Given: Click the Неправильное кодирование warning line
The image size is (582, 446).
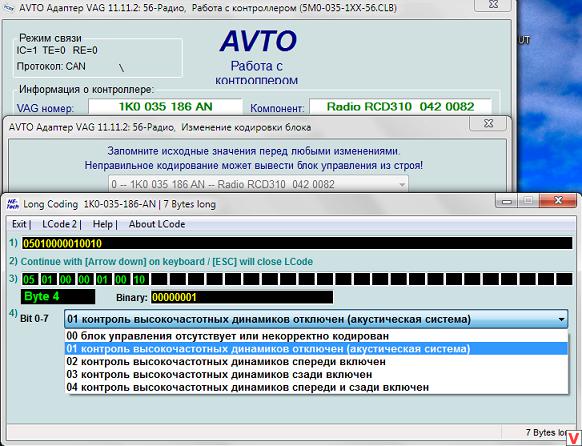Looking at the screenshot, I should [x=254, y=165].
